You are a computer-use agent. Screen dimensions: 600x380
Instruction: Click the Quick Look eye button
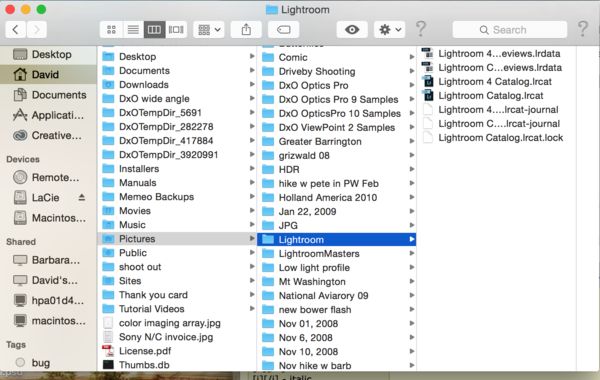tap(352, 29)
